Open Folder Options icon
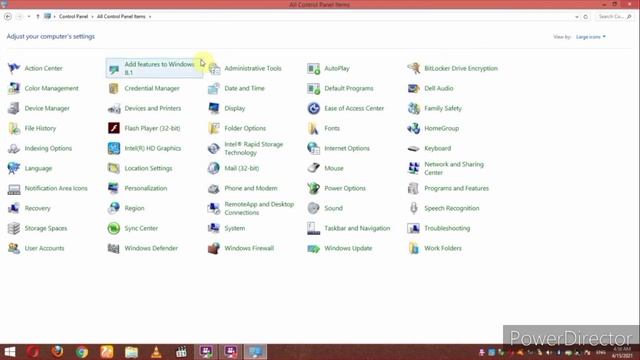Screen dimensions: 640x360 213,128
